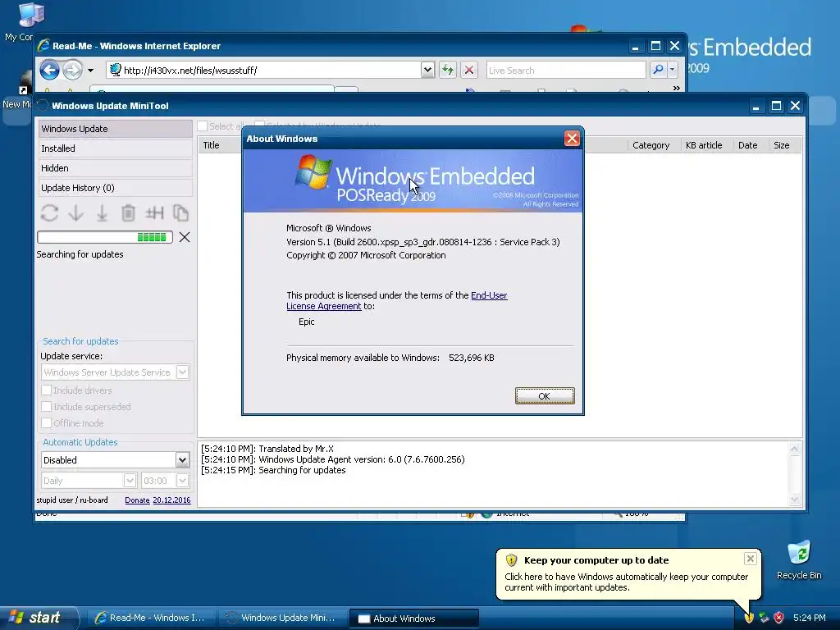This screenshot has width=840, height=630.
Task: Click the Title column header
Action: point(220,145)
